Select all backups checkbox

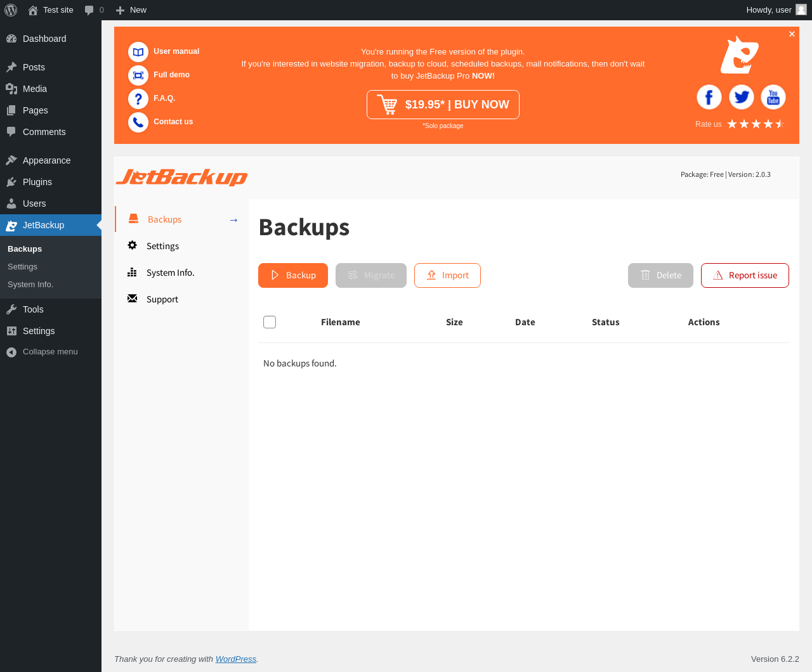270,322
